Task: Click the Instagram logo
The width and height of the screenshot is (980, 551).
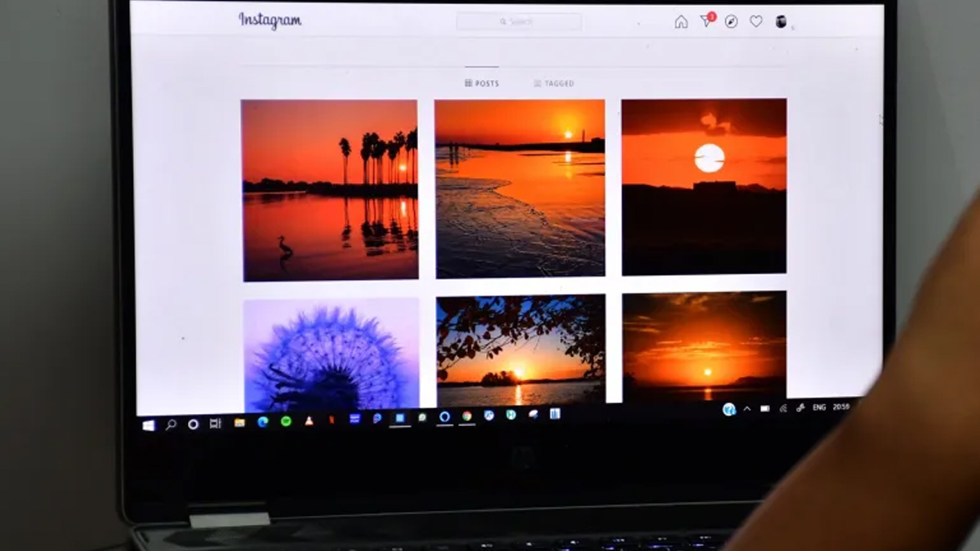Action: (x=270, y=20)
